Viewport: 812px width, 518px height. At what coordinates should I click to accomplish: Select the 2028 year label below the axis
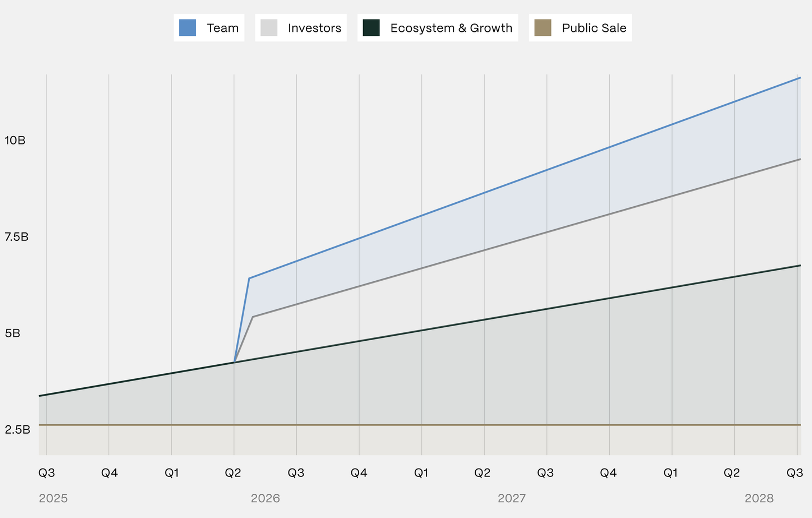point(759,498)
